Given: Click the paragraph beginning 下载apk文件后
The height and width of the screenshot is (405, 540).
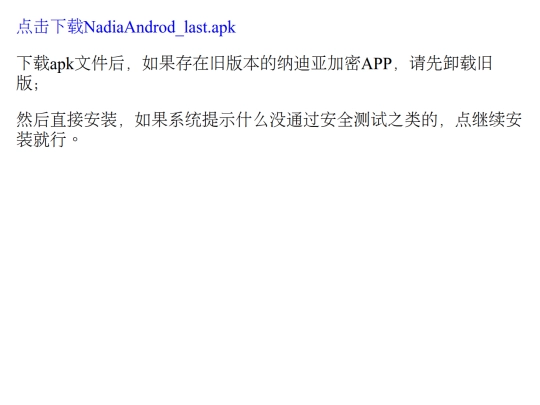Looking at the screenshot, I should click(x=255, y=73).
